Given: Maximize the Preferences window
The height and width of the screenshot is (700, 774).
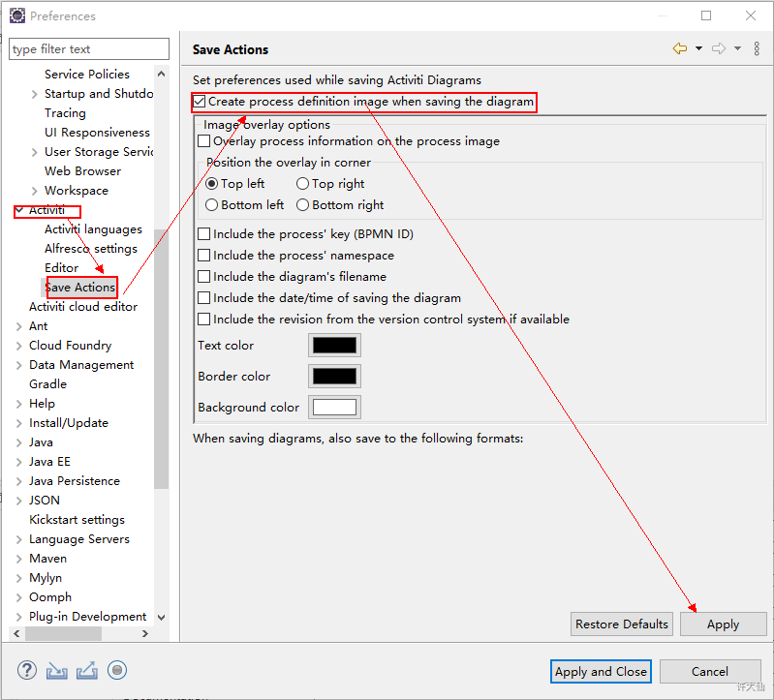Looking at the screenshot, I should 706,15.
